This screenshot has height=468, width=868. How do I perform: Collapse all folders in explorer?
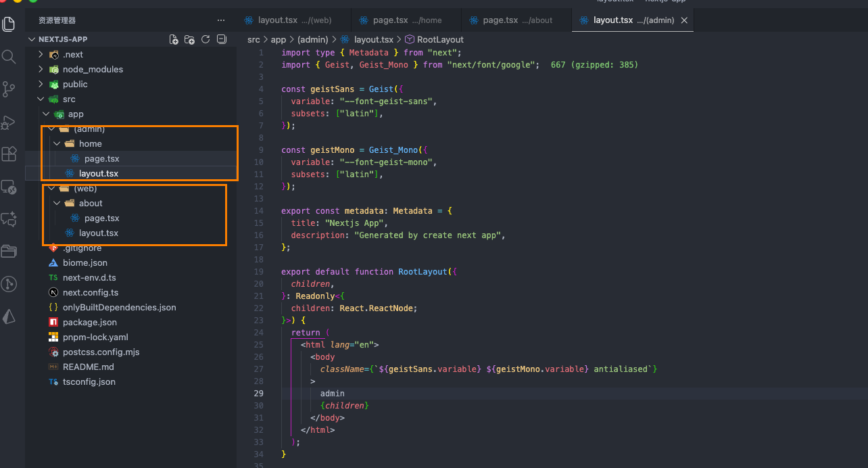pos(221,40)
